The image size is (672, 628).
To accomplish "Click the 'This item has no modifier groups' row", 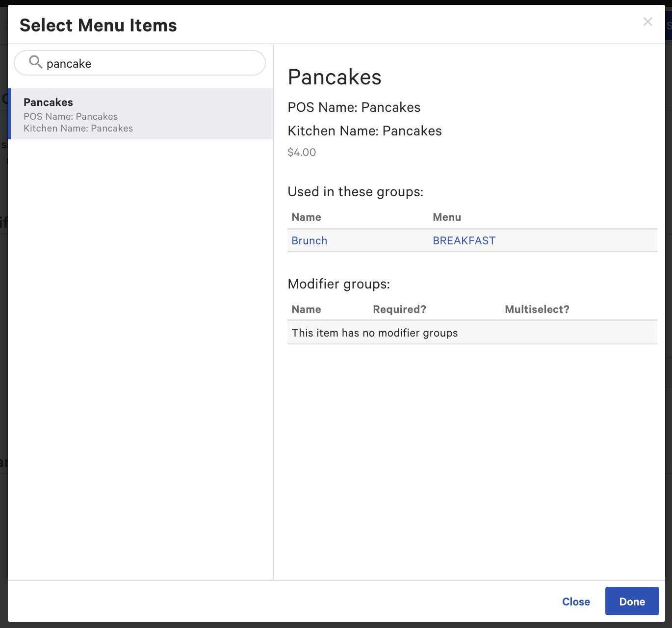I will [375, 333].
